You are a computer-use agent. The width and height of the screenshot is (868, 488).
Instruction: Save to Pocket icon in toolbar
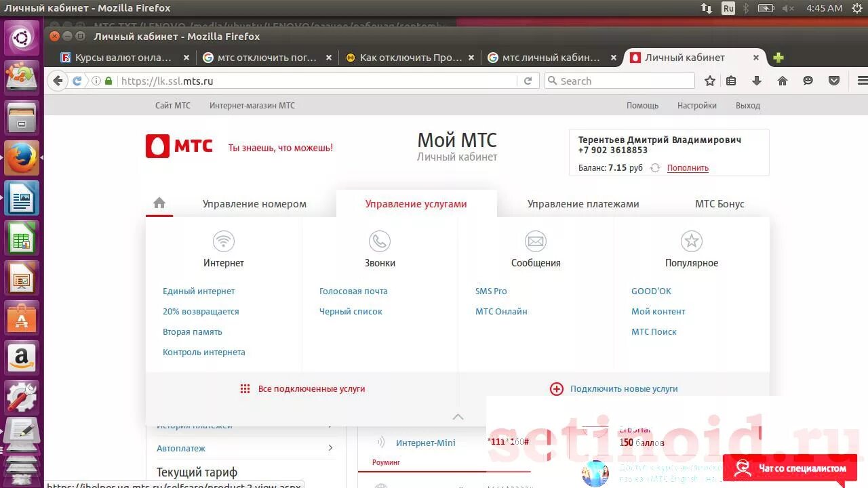point(834,81)
